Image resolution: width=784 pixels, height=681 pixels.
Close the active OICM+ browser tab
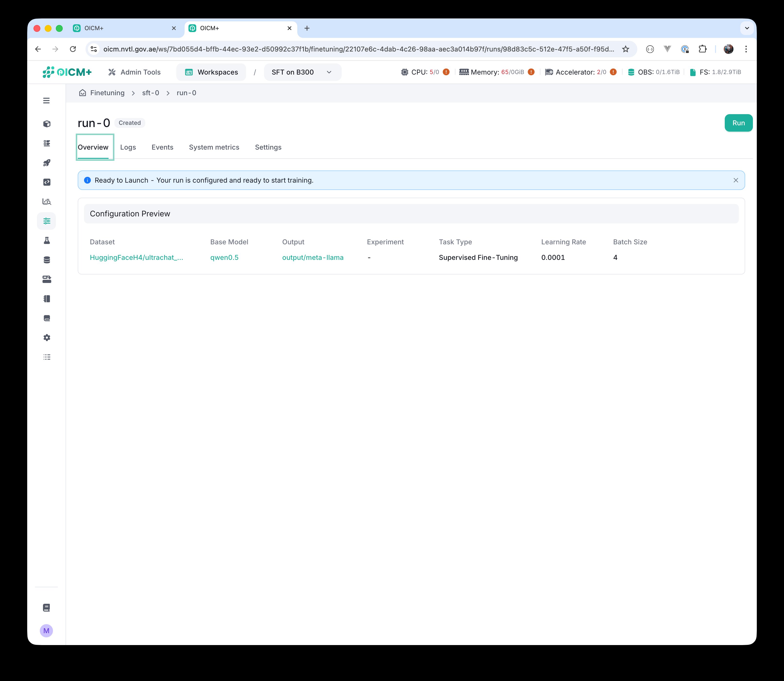tap(290, 28)
